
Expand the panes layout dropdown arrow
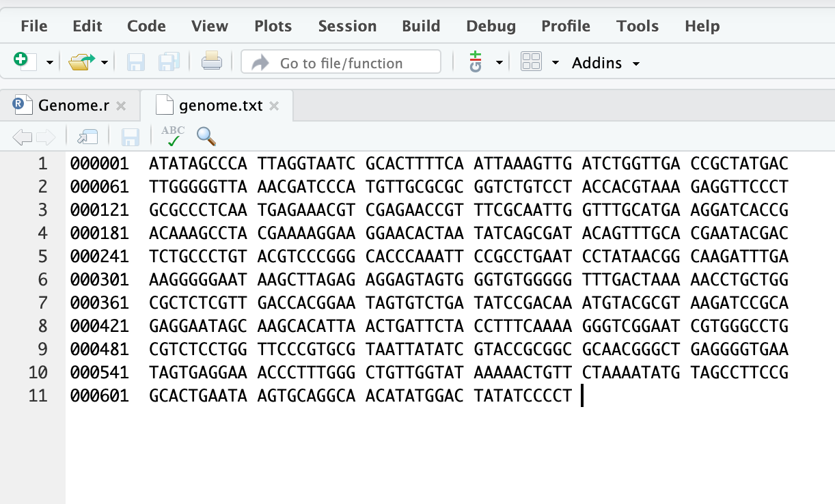555,61
